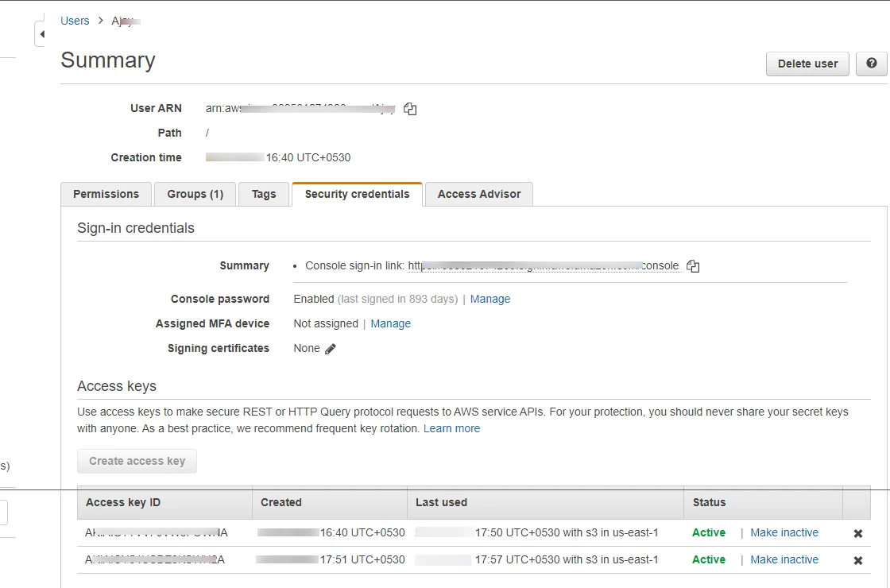Click the console sign-in link URL
890x588 pixels.
pyautogui.click(x=544, y=265)
